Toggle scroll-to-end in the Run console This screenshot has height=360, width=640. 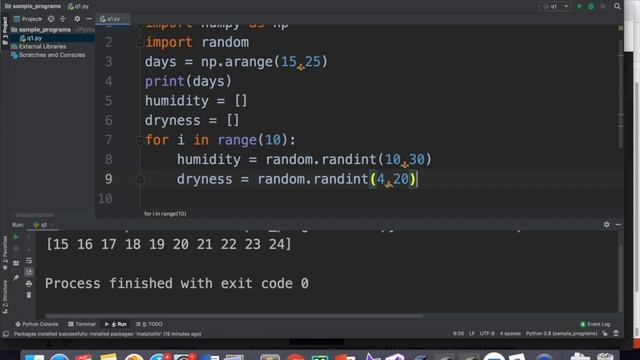point(29,272)
